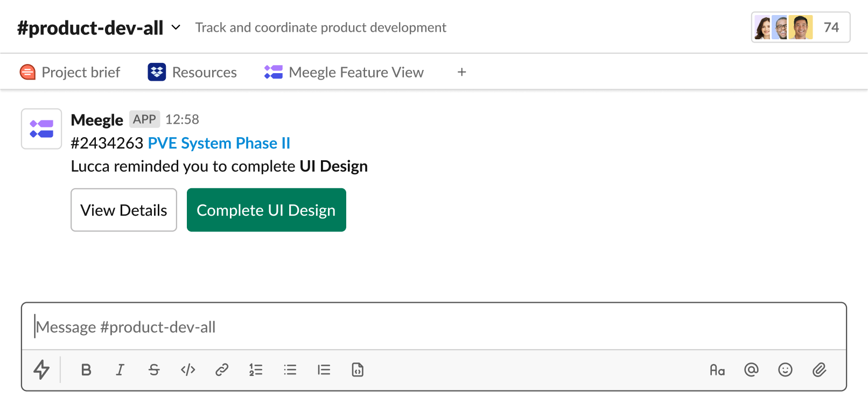Click the View Details button

124,210
